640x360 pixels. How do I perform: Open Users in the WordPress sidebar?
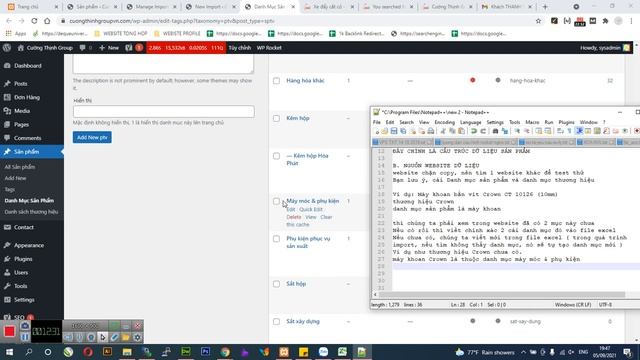(21, 272)
